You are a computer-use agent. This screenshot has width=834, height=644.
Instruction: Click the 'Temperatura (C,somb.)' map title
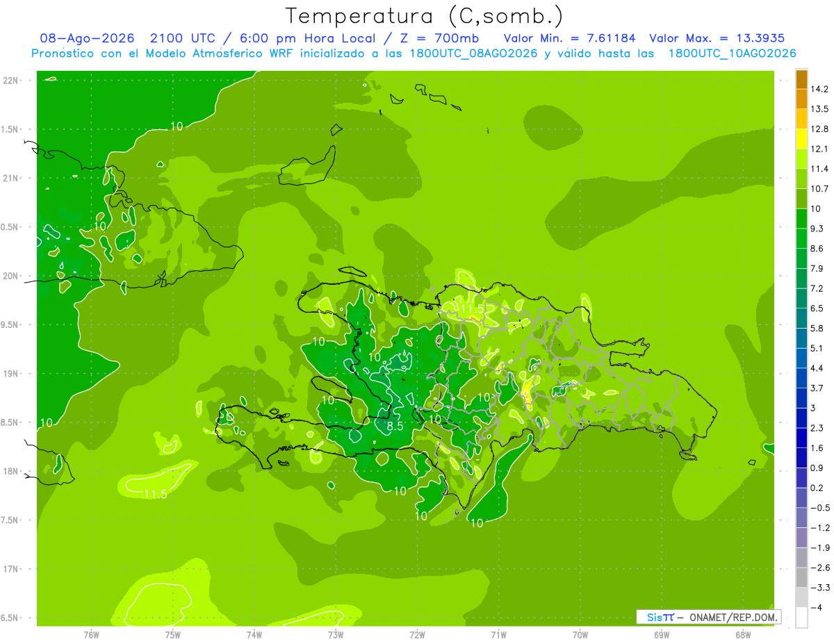coord(425,16)
